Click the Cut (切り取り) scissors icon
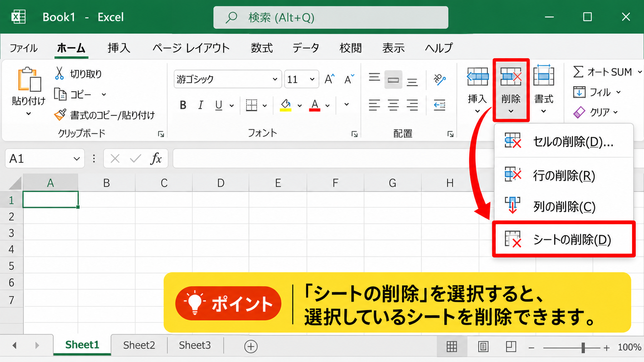 59,73
